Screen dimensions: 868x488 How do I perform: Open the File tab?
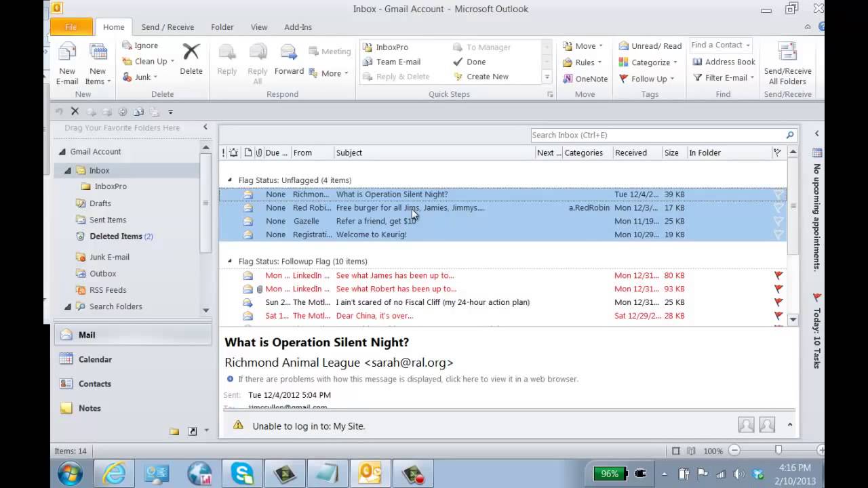(71, 27)
